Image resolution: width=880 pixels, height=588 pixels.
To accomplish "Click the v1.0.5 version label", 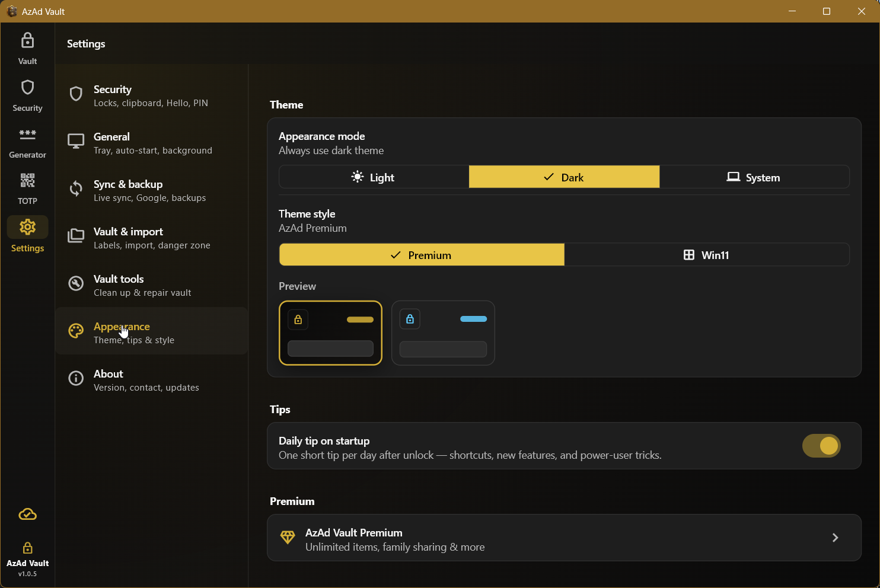I will pos(27,574).
